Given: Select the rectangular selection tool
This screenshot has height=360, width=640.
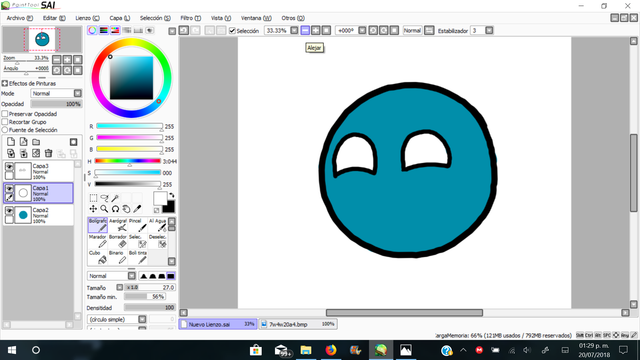Looking at the screenshot, I should [x=93, y=198].
